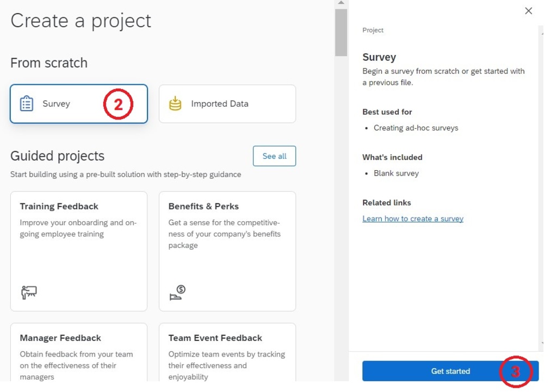Open the Benefits & Perks guided project
Image resolution: width=557 pixels, height=392 pixels.
pyautogui.click(x=227, y=250)
